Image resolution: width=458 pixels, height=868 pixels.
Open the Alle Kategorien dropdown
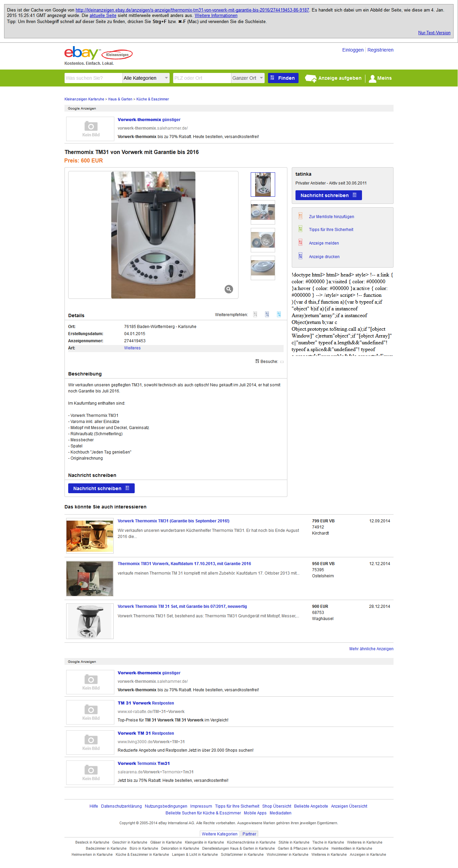click(146, 78)
